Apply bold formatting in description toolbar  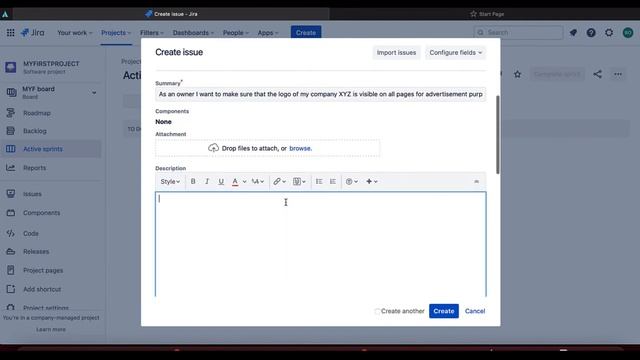click(193, 182)
